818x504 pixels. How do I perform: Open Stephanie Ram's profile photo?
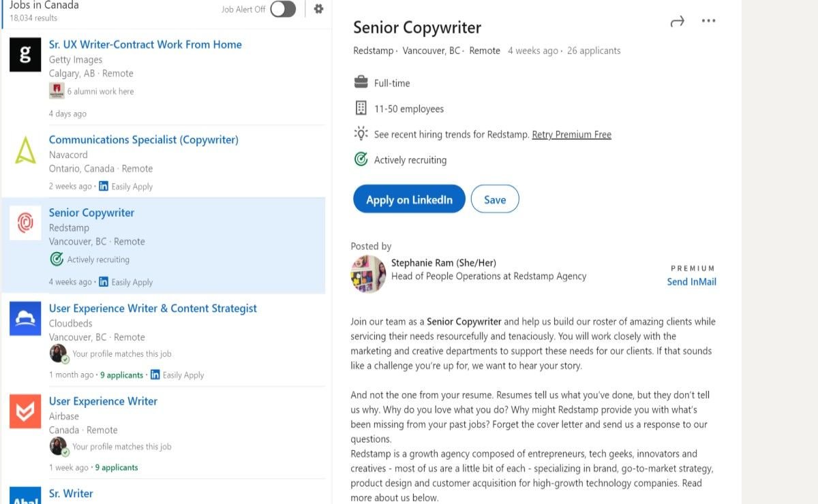pos(368,274)
